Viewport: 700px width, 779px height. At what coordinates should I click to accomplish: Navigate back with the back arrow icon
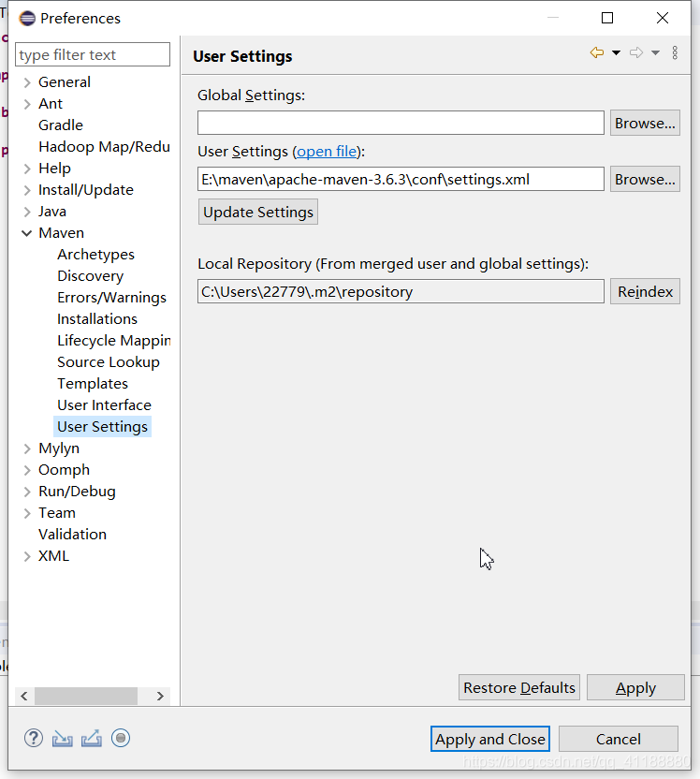coord(599,52)
